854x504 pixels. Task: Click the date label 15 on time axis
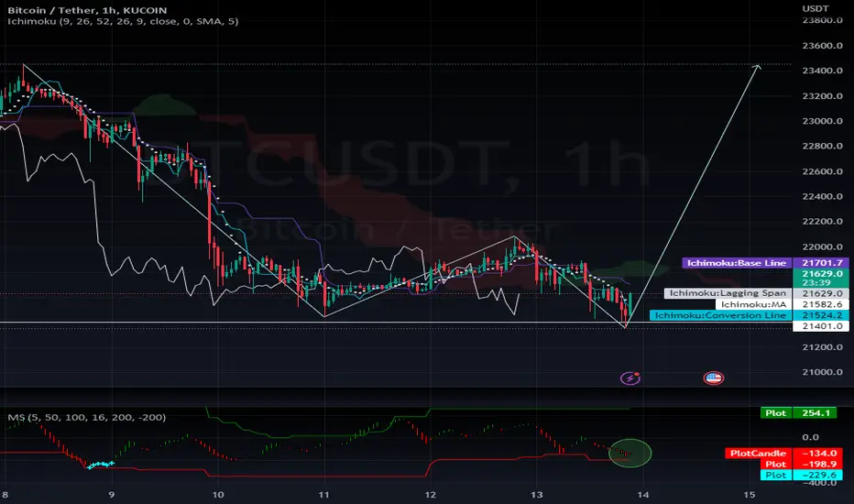click(x=750, y=495)
